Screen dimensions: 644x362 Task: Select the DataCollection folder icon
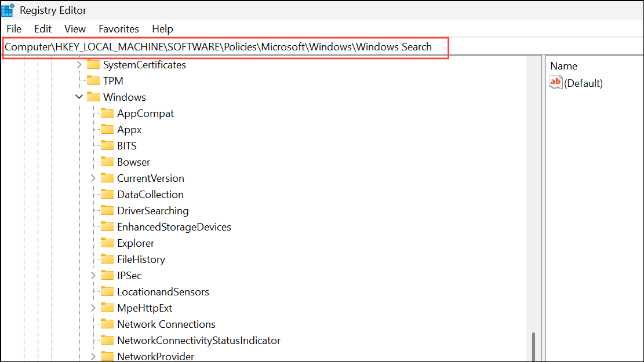(107, 195)
